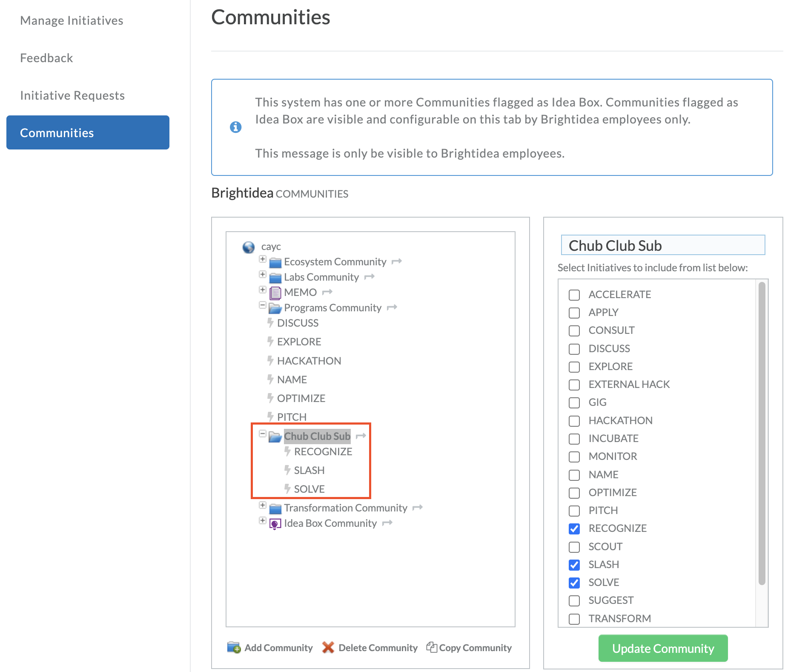Expand the Idea Box Community node
The width and height of the screenshot is (785, 672).
(263, 520)
